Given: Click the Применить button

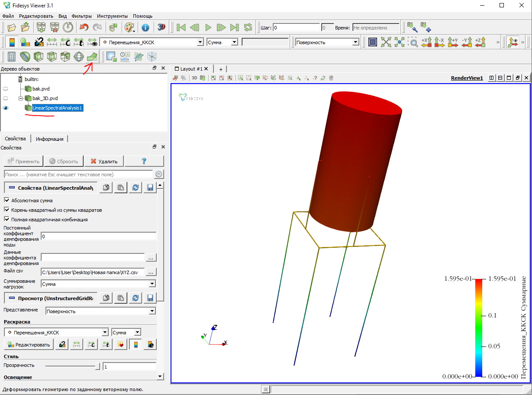Looking at the screenshot, I should (23, 161).
